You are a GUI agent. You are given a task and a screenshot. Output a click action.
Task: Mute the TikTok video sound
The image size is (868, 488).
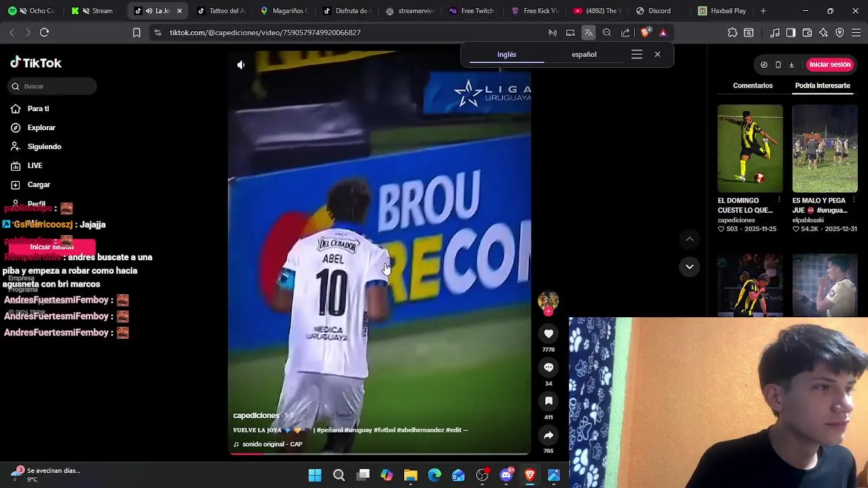241,65
